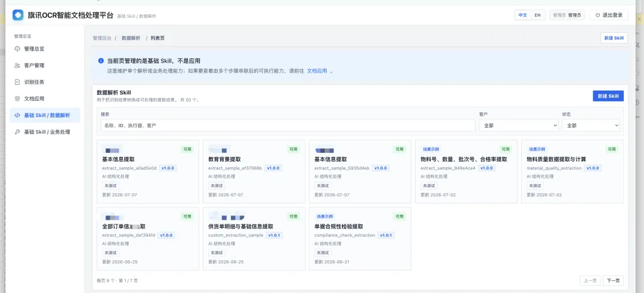This screenshot has width=644, height=293.
Task: Open the 状态 filter dropdown
Action: (x=591, y=125)
